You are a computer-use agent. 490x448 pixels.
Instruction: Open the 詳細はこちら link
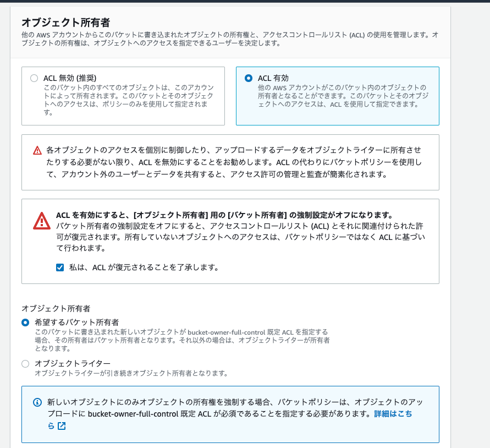click(x=393, y=414)
